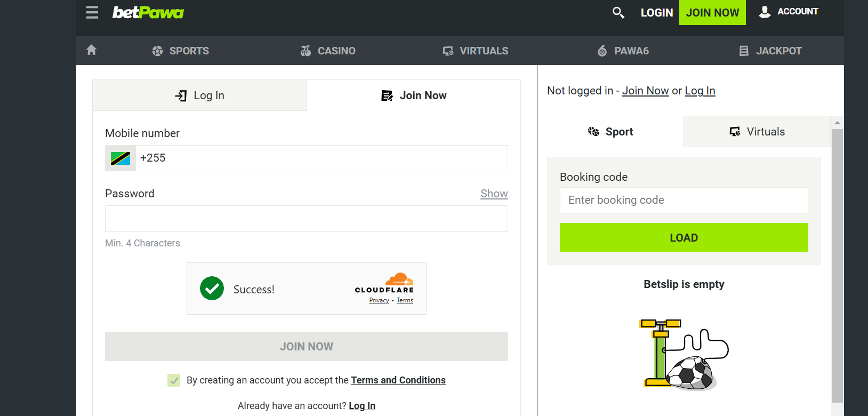
Task: Open the Terms and Conditions link
Action: click(x=398, y=380)
